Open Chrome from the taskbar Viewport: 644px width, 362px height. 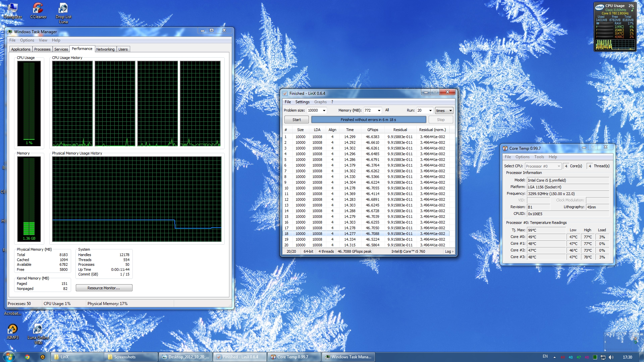(x=27, y=357)
